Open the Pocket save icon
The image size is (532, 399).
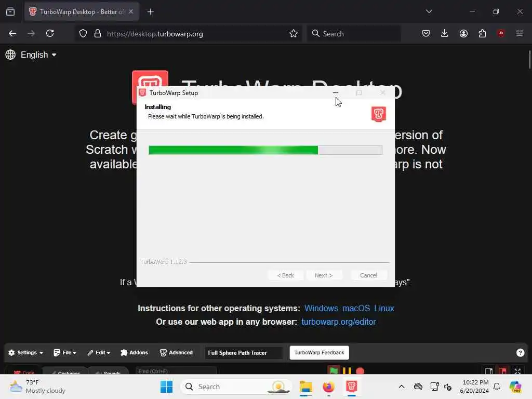426,33
